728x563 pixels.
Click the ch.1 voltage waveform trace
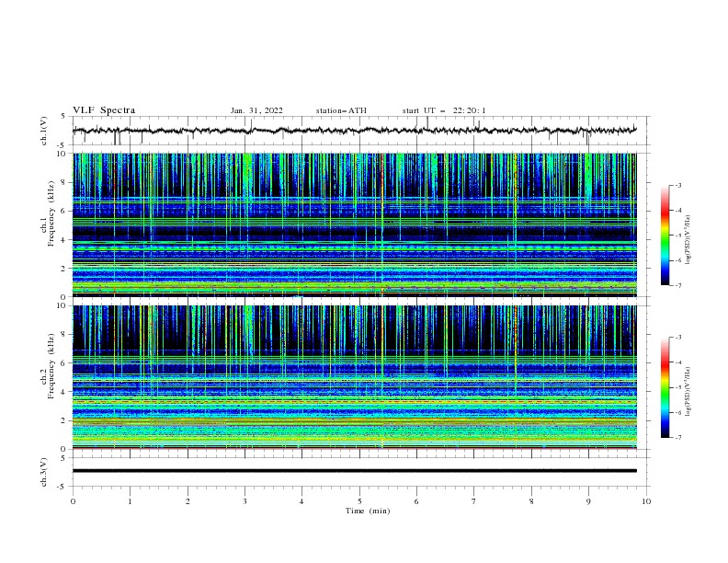click(354, 131)
